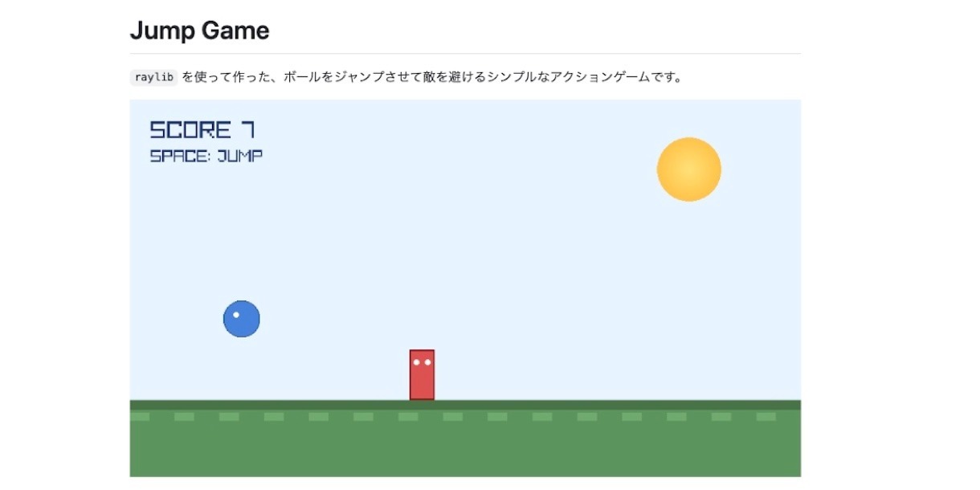The width and height of the screenshot is (980, 490).
Task: Click the score digit 7
Action: [x=248, y=130]
